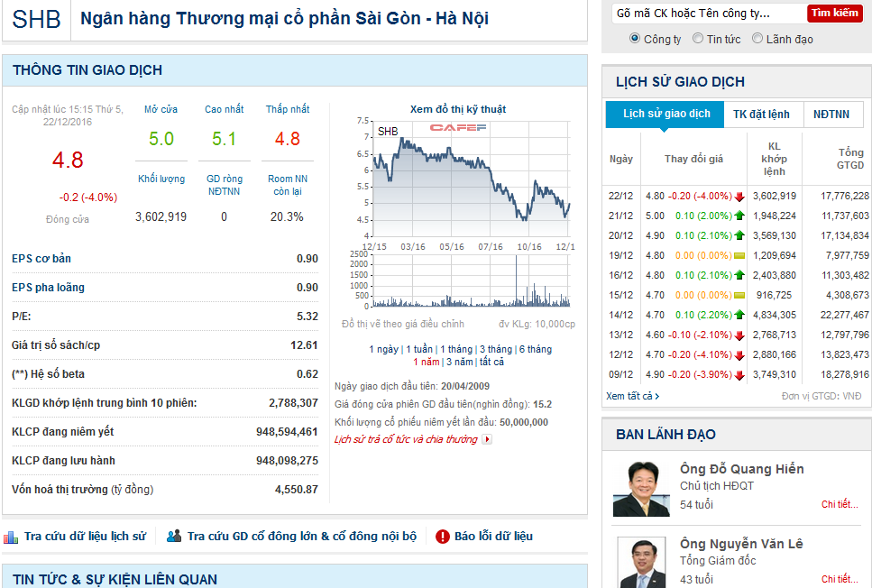Click the name Ông Đỗ Quang Hiển
Viewport: 872px width, 588px height.
pos(742,469)
